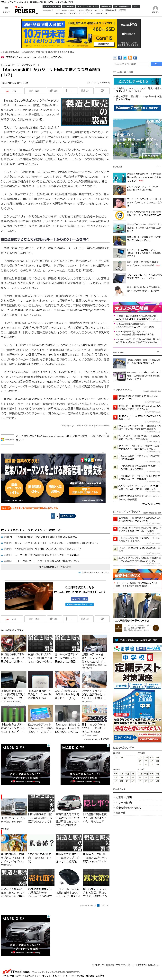Open the hamburger media menu icon

pyautogui.click(x=7, y=9)
